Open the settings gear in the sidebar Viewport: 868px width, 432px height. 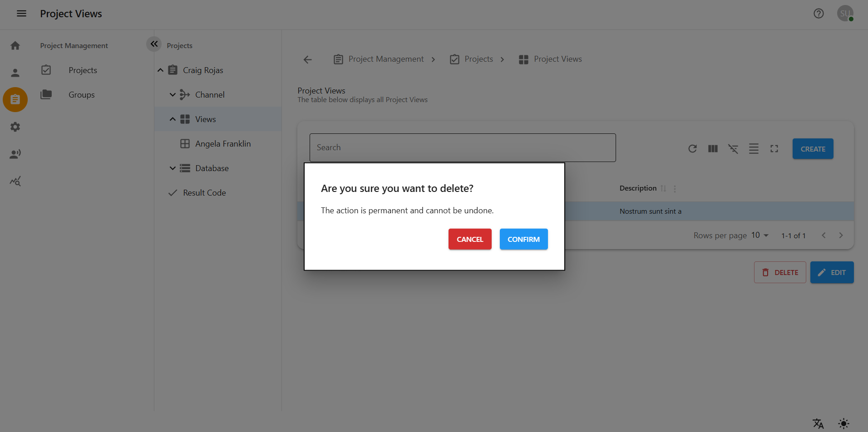pos(15,127)
